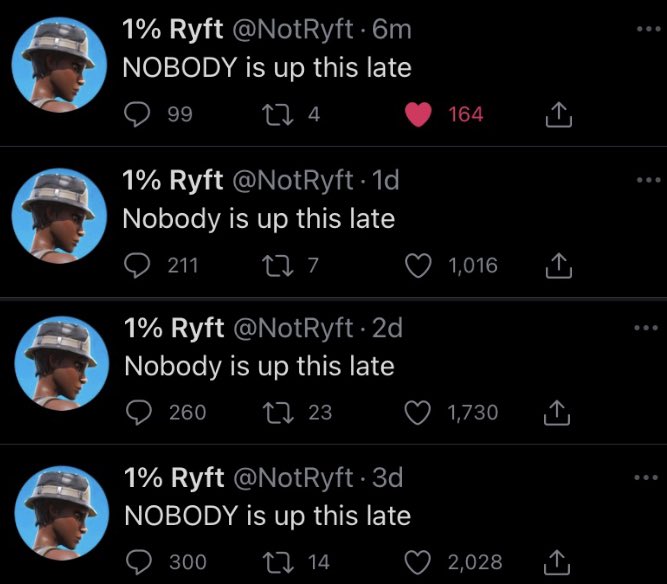Reply to the tweet with 211 replies
Image resolution: width=667 pixels, height=584 pixels.
[137, 265]
